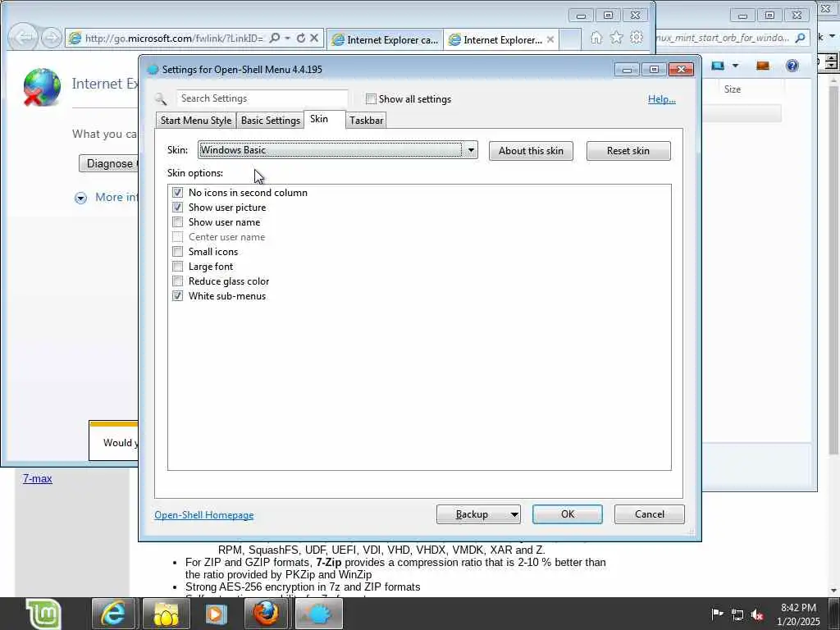The width and height of the screenshot is (840, 630).
Task: Click the muted volume tray icon
Action: 757,614
